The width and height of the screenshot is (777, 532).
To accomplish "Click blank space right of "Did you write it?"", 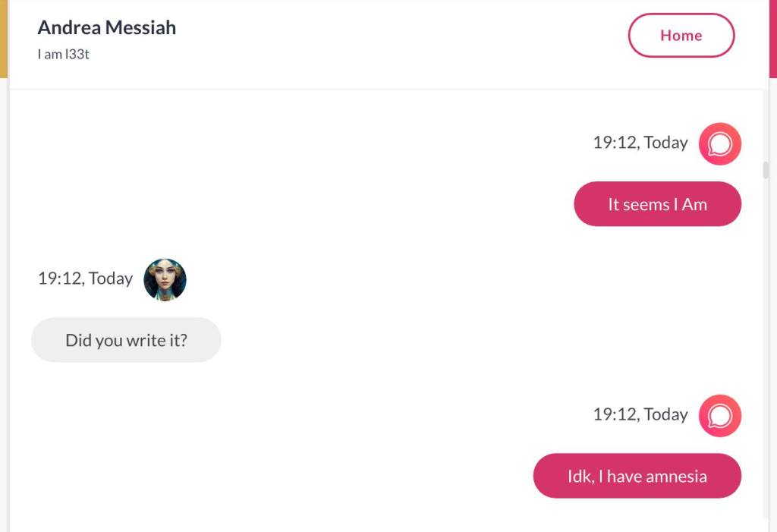I will (455, 340).
